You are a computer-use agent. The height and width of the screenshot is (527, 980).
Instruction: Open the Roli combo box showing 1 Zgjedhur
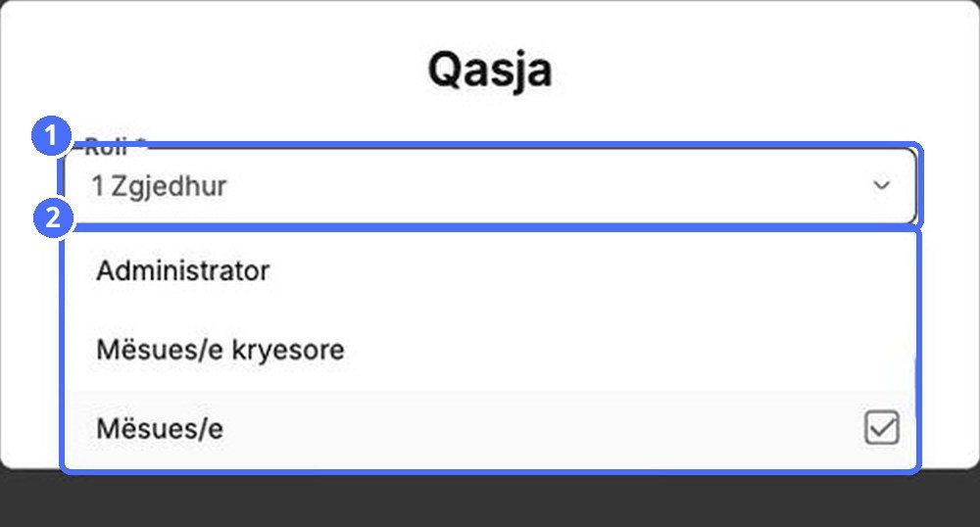[491, 185]
